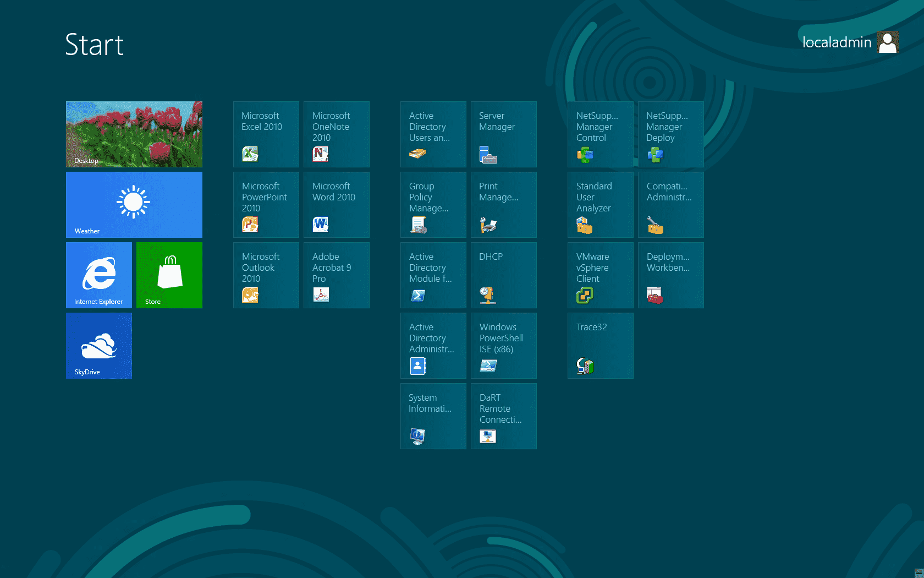Click the NetSupport Manager Deploy icon
The width and height of the screenshot is (924, 578).
pyautogui.click(x=655, y=154)
